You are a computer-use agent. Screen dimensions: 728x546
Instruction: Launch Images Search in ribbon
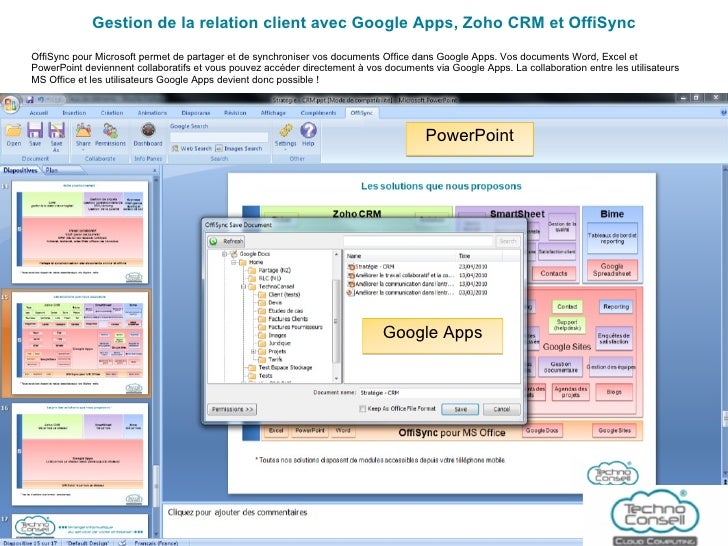point(239,149)
